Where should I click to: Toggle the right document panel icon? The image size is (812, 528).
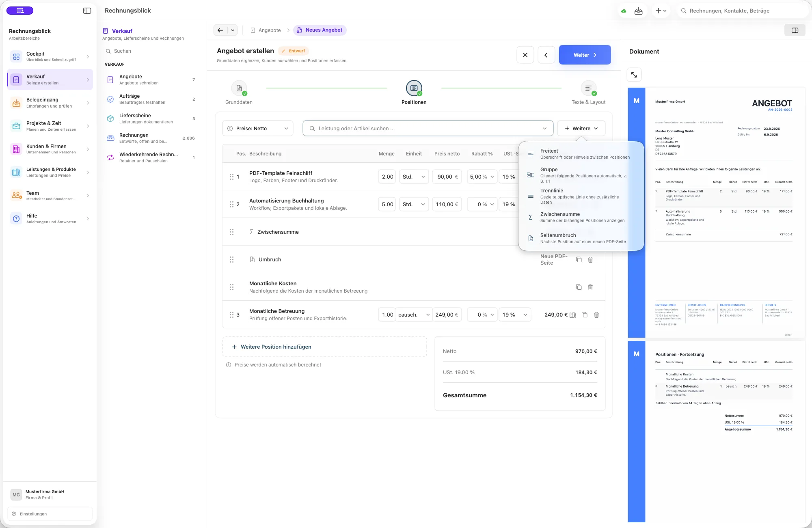click(795, 30)
